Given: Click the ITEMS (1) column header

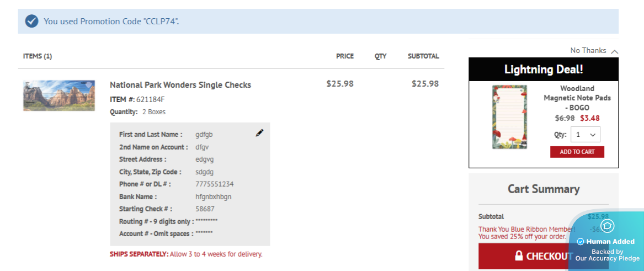Looking at the screenshot, I should coord(38,56).
